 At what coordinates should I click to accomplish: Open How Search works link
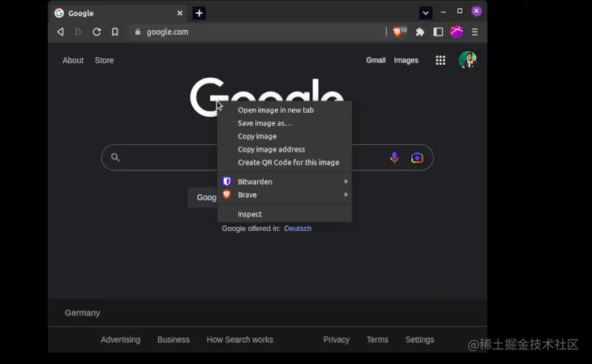point(240,340)
